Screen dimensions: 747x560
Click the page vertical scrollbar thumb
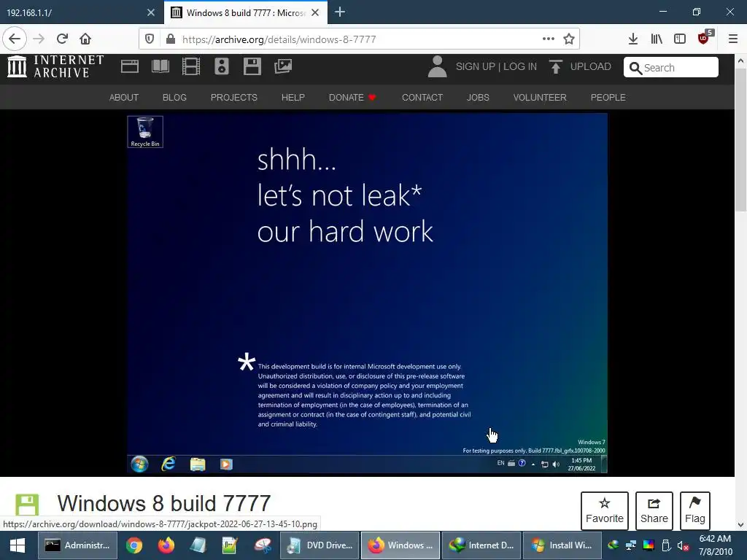coord(741,139)
